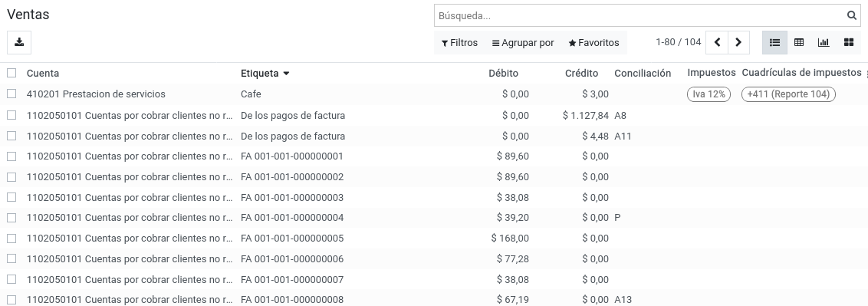Open entry FA 001-001-000000005
This screenshot has height=306, width=868.
click(x=291, y=238)
